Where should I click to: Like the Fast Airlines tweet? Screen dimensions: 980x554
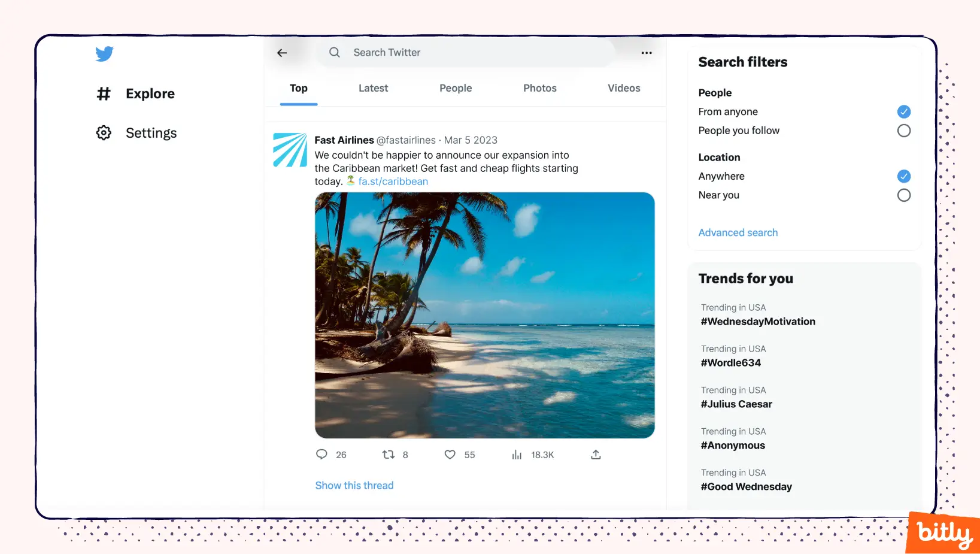coord(450,455)
